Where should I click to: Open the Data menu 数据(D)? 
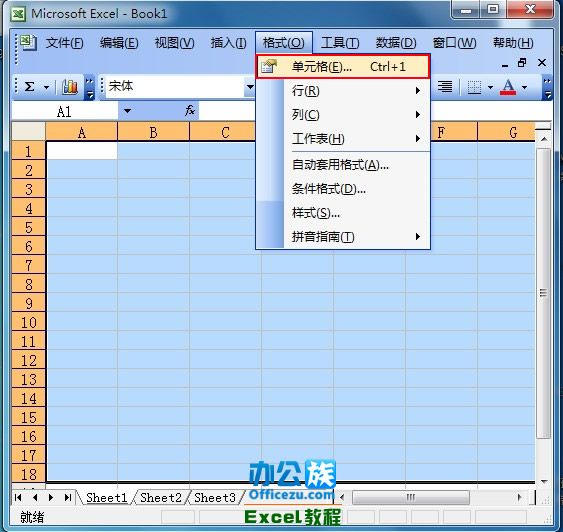tap(396, 43)
